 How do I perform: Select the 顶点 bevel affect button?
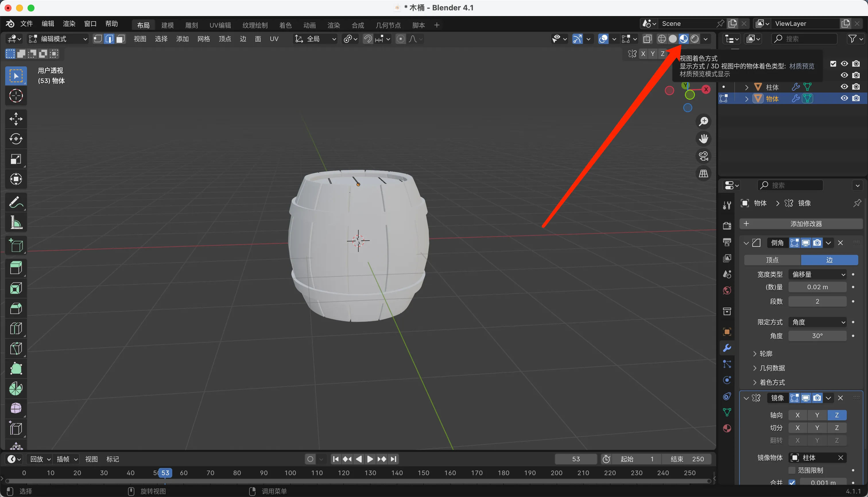[772, 260]
